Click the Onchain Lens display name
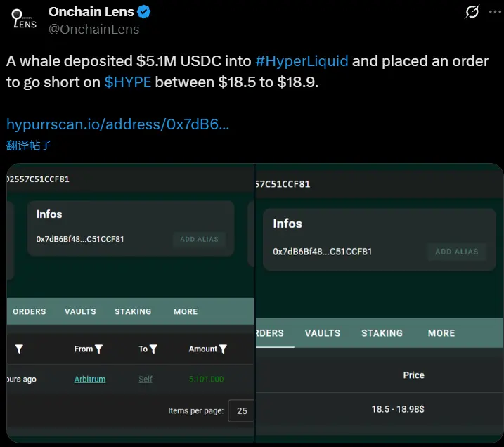The width and height of the screenshot is (504, 447). (91, 12)
